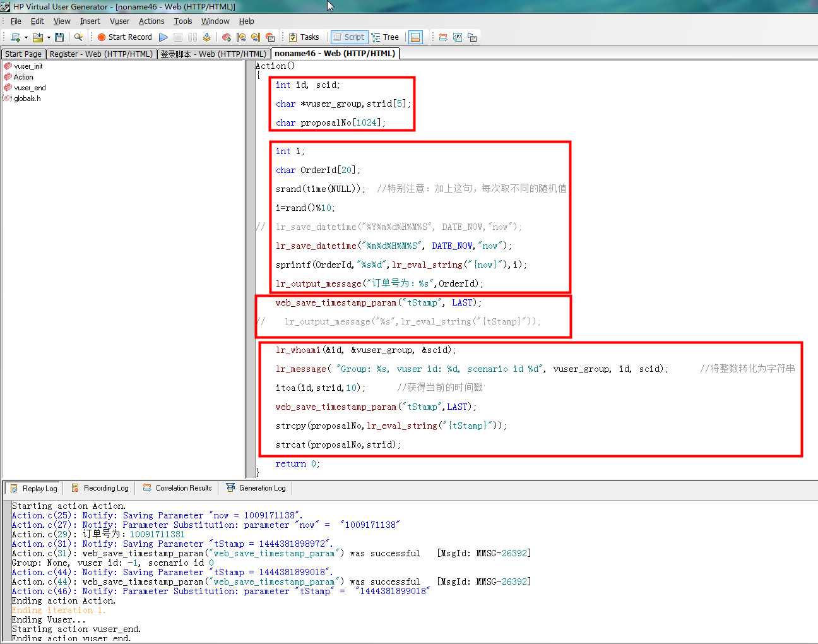Click 'return 0;' line in code editor
818x644 pixels.
pos(297,464)
